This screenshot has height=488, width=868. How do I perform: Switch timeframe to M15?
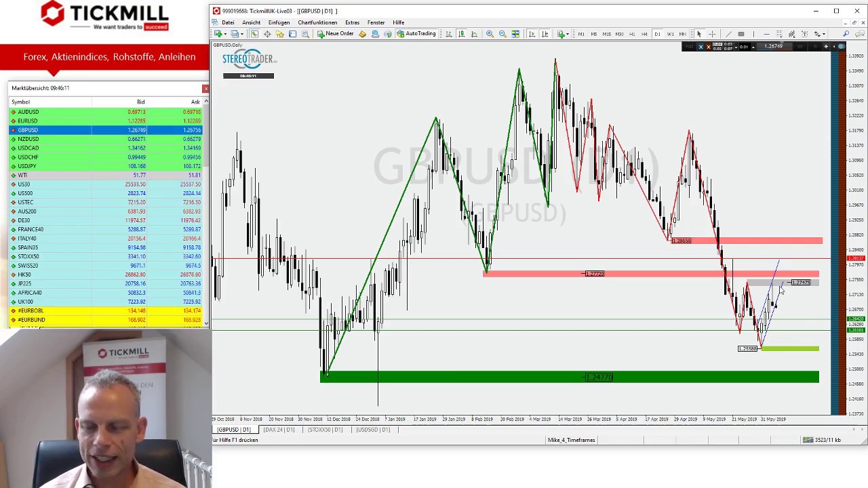pos(606,34)
